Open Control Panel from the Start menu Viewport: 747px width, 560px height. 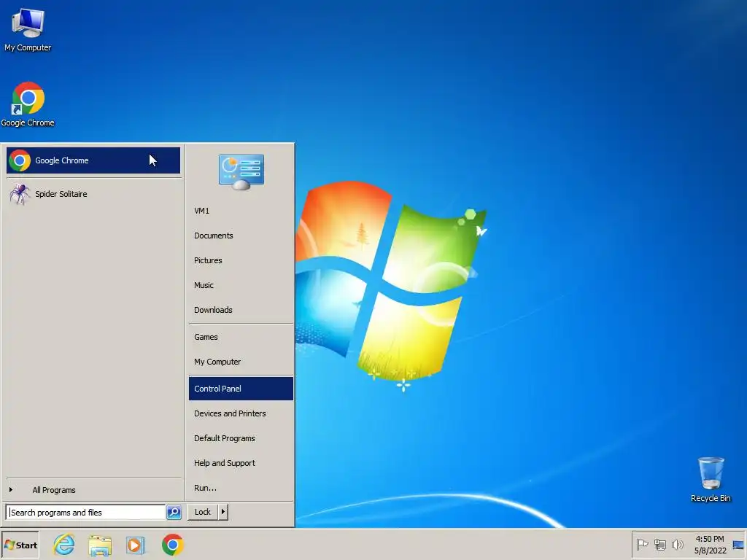tap(241, 389)
